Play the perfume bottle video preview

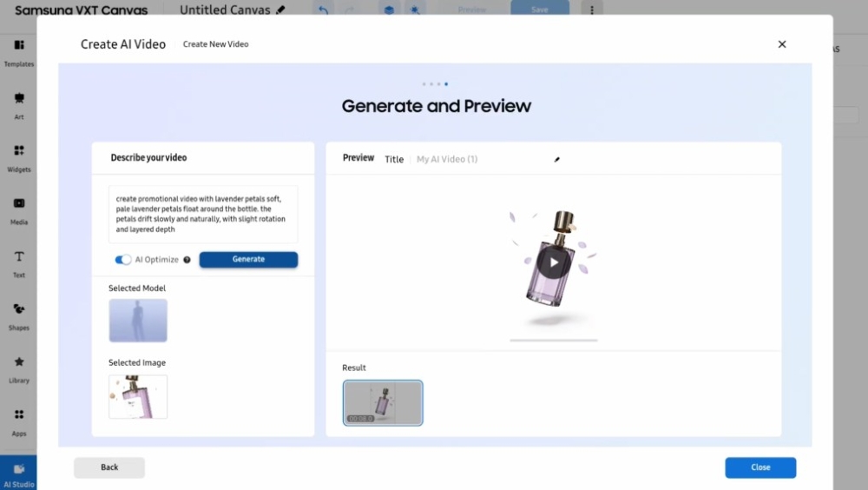coord(553,262)
